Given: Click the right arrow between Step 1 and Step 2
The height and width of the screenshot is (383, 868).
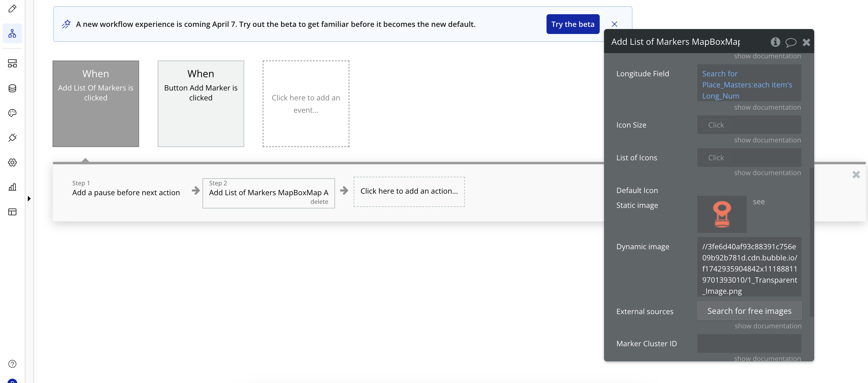Looking at the screenshot, I should (195, 191).
